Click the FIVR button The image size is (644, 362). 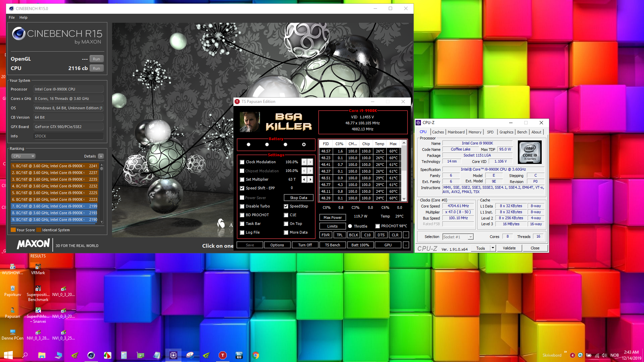pos(326,235)
